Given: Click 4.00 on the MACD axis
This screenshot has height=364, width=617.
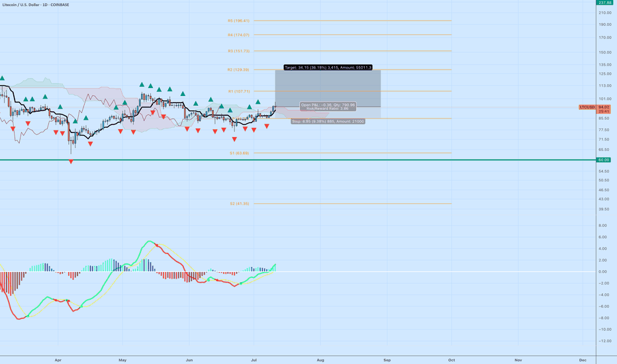Looking at the screenshot, I should pyautogui.click(x=603, y=249).
